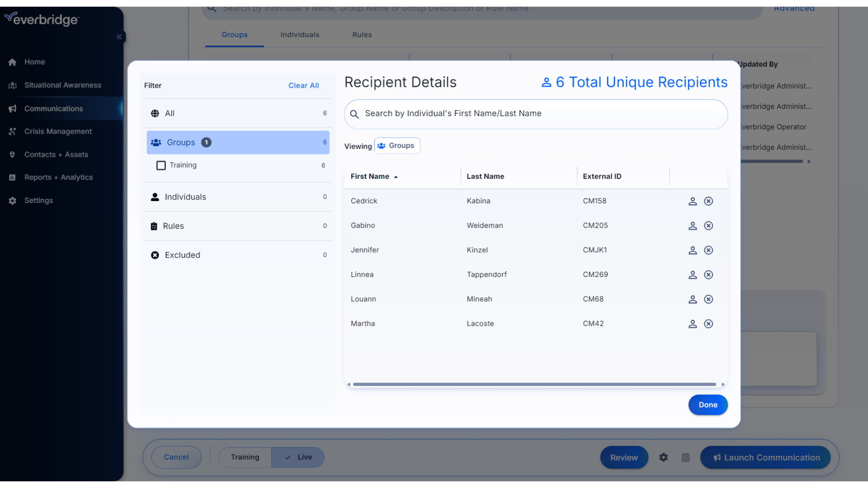Open the Groups tab in the background page
Image resolution: width=868 pixels, height=488 pixels.
(x=234, y=35)
